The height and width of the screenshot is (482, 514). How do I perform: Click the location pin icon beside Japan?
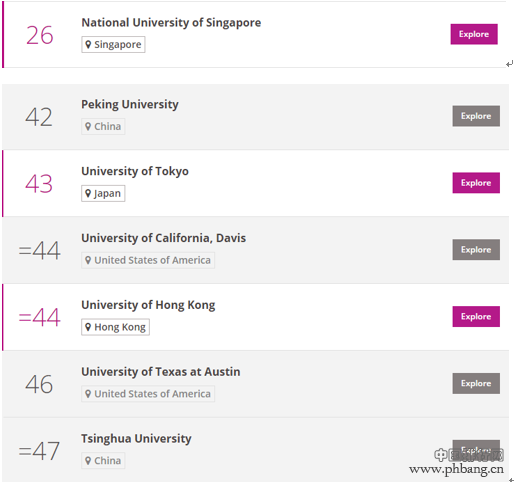[x=88, y=193]
